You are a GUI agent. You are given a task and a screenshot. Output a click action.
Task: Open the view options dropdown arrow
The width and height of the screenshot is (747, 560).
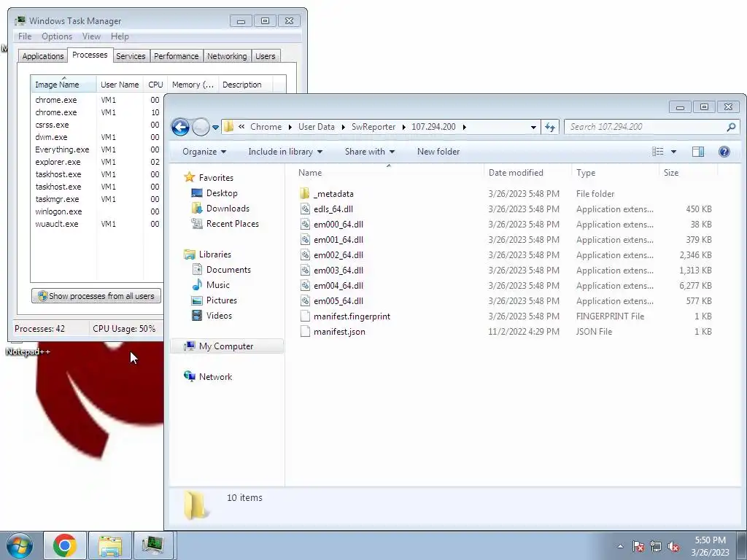coord(673,152)
